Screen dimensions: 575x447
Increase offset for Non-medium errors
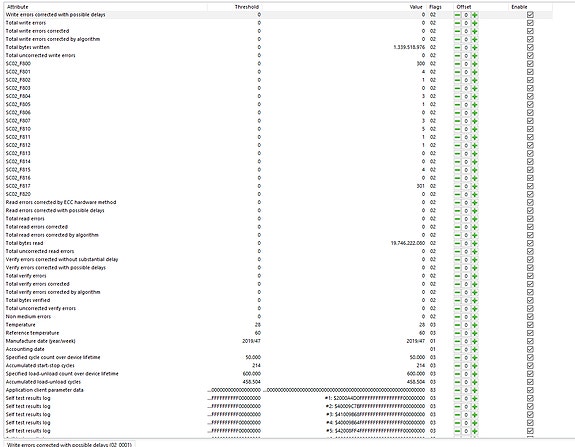click(475, 317)
